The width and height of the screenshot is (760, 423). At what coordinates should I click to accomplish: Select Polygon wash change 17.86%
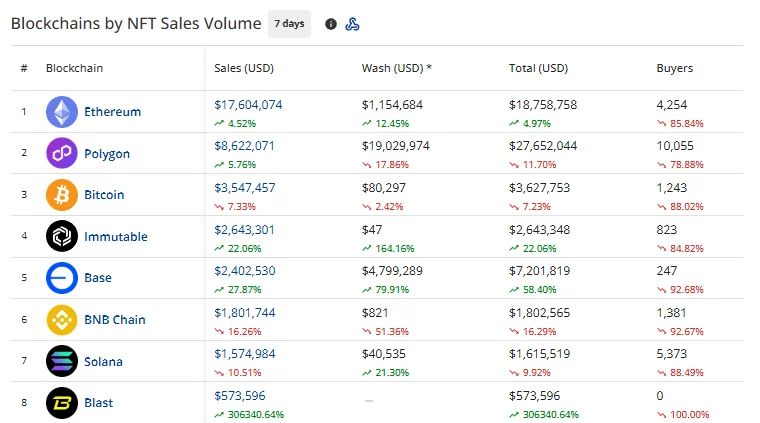[392, 165]
